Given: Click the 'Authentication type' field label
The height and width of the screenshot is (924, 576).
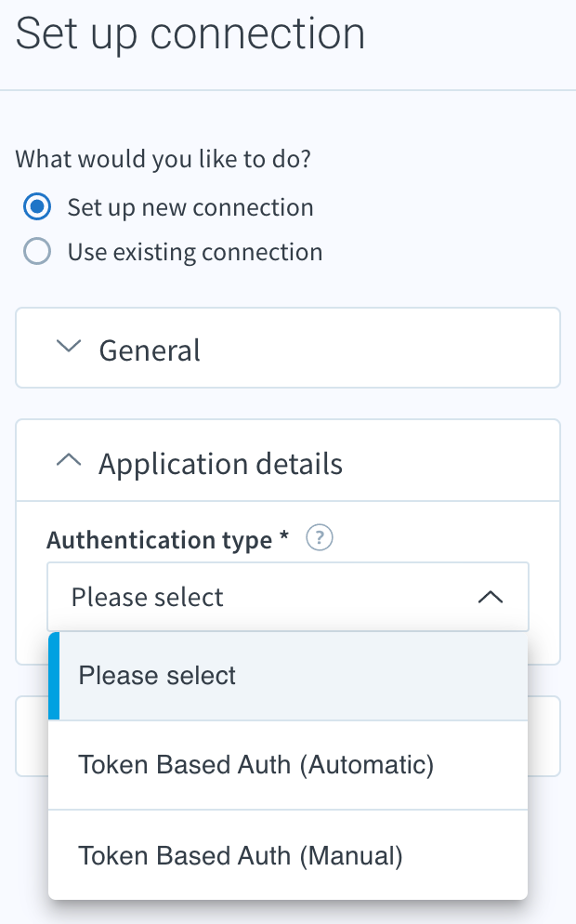Looking at the screenshot, I should tap(168, 540).
